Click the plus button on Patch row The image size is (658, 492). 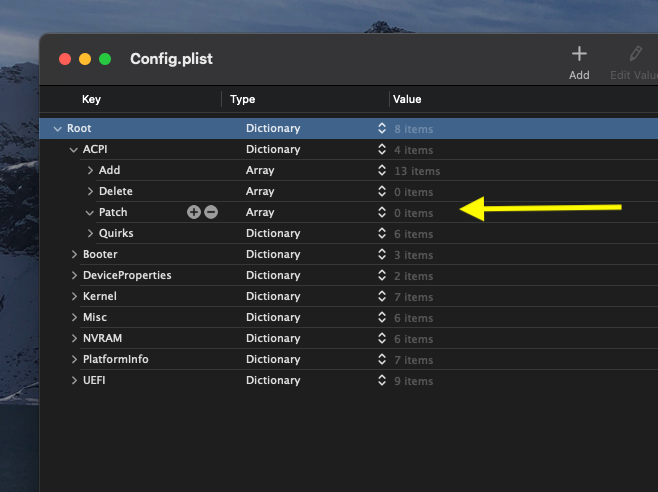point(194,212)
